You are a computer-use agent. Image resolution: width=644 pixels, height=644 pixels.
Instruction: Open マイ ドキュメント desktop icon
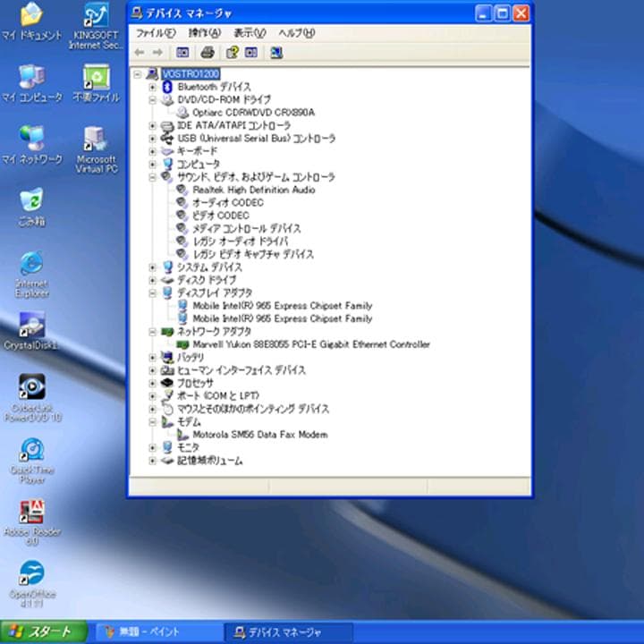31,21
